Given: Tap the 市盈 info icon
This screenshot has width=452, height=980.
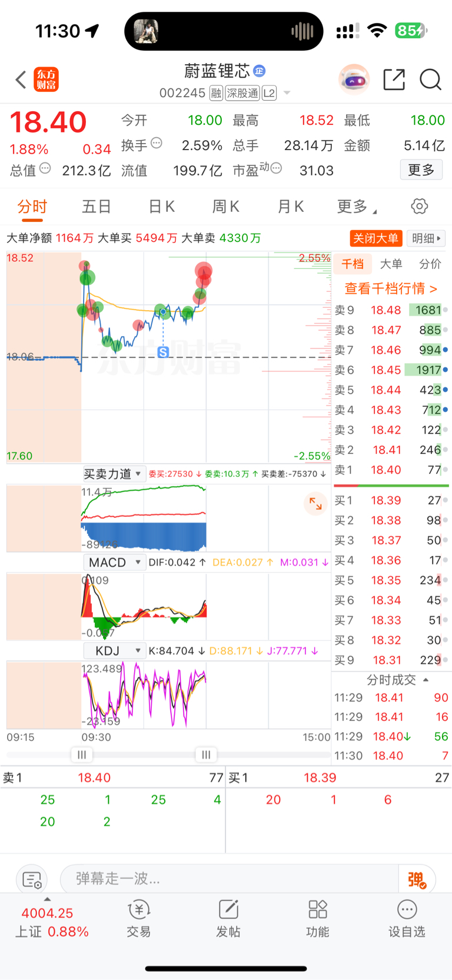Looking at the screenshot, I should [276, 168].
